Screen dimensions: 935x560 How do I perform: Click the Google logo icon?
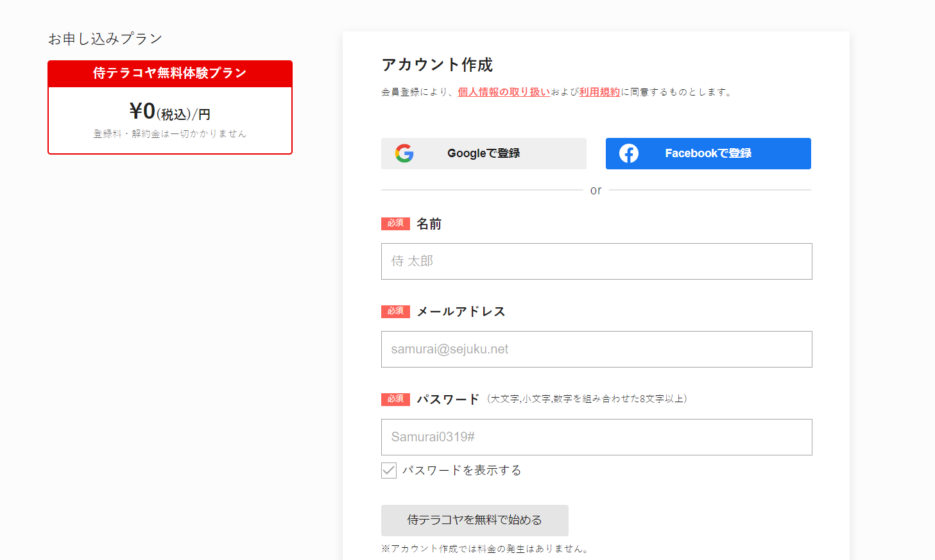point(404,153)
